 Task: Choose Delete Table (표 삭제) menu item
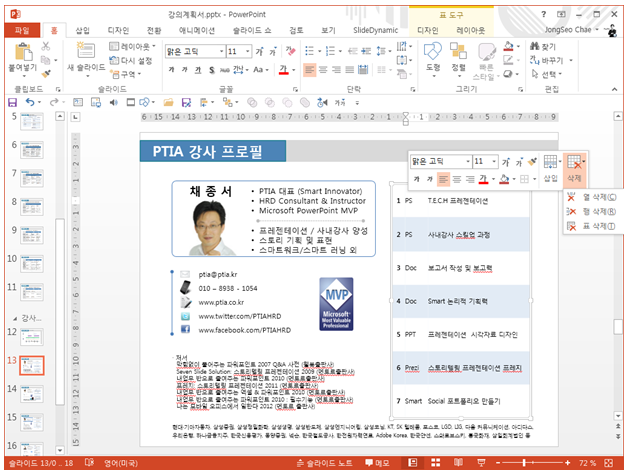tap(591, 226)
